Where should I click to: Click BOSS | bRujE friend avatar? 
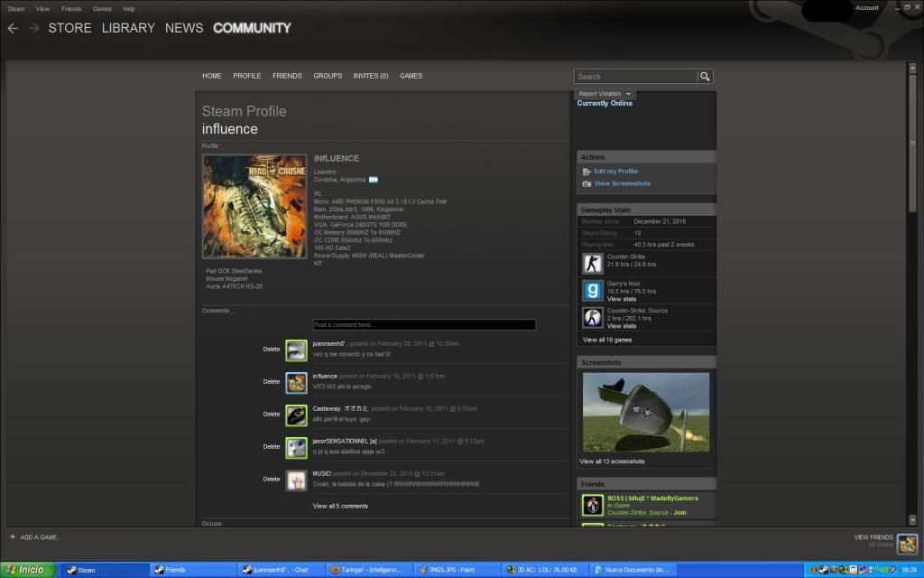tap(593, 506)
